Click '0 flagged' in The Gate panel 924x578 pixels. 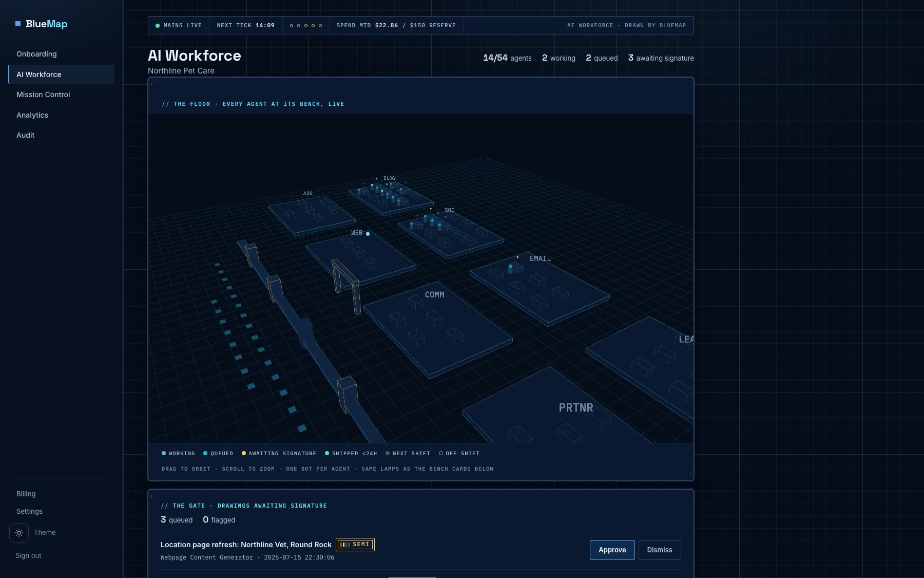(x=219, y=520)
